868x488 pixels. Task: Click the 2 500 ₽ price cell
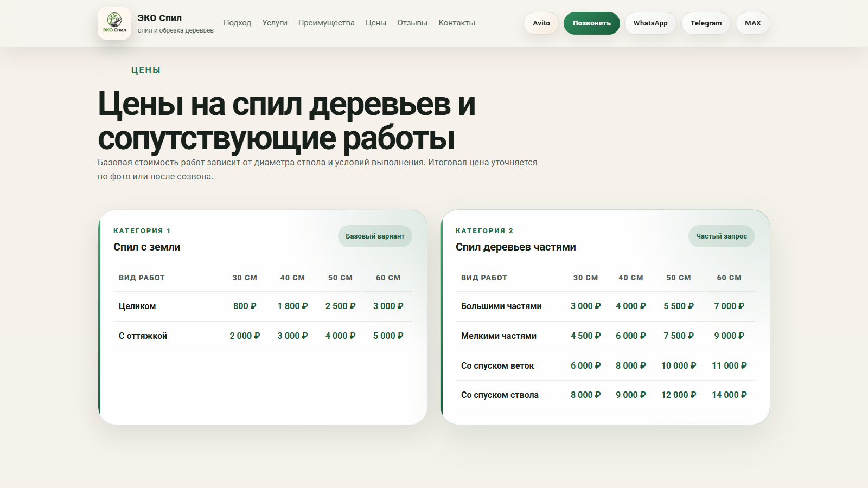pos(340,306)
